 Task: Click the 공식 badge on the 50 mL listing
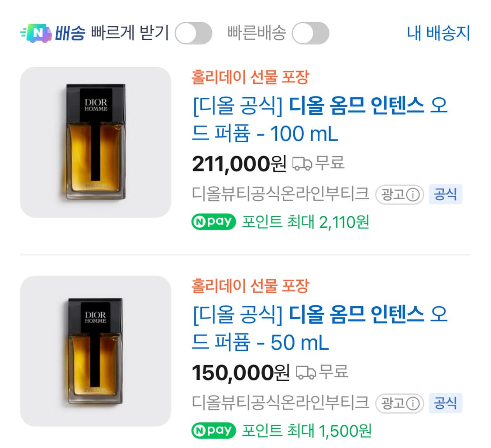[x=446, y=404]
